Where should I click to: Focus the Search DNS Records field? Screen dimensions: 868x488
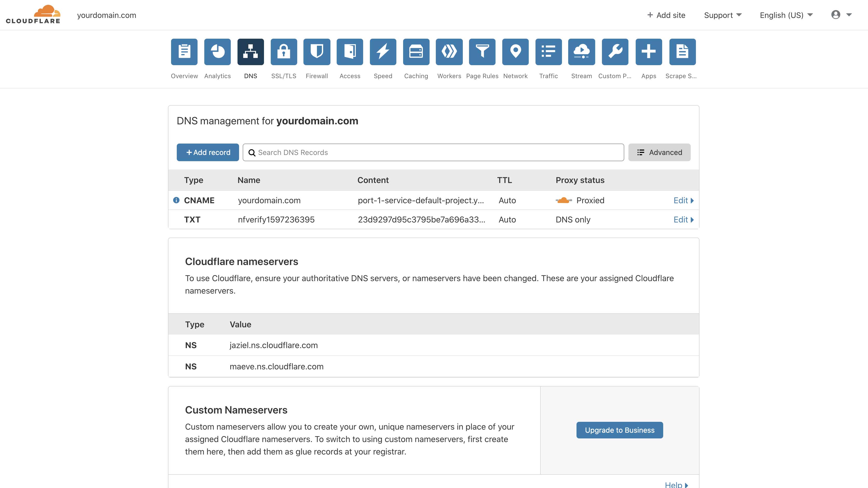(433, 152)
